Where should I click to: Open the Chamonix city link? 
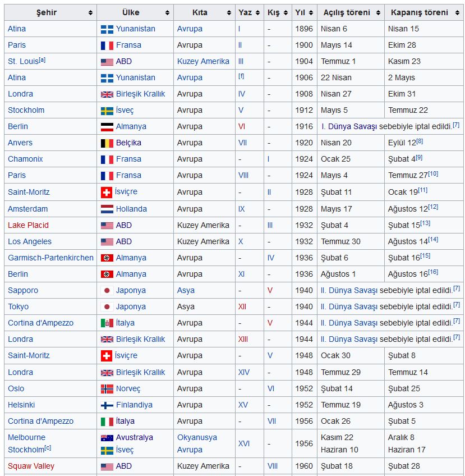point(25,159)
